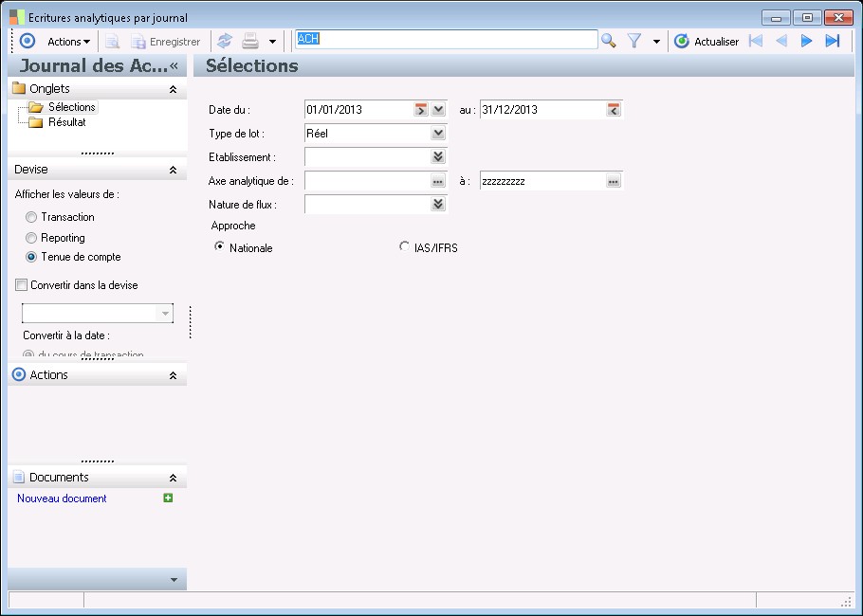Viewport: 863px width, 616px height.
Task: Select the Reporting radio button
Action: coord(31,238)
